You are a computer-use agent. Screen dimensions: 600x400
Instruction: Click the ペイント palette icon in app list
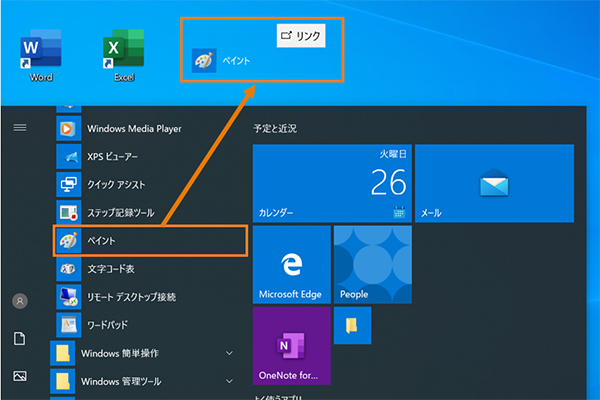pos(69,241)
